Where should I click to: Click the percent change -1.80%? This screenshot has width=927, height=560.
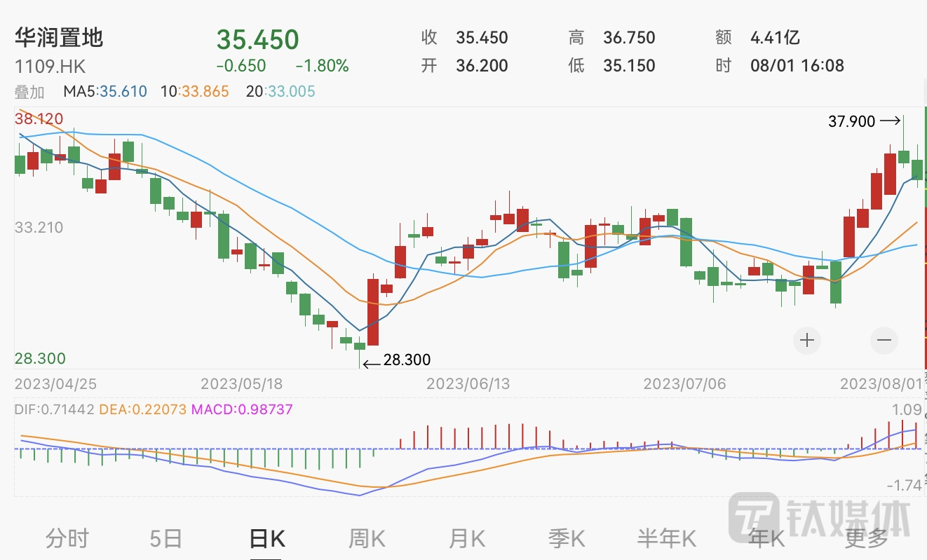(322, 66)
